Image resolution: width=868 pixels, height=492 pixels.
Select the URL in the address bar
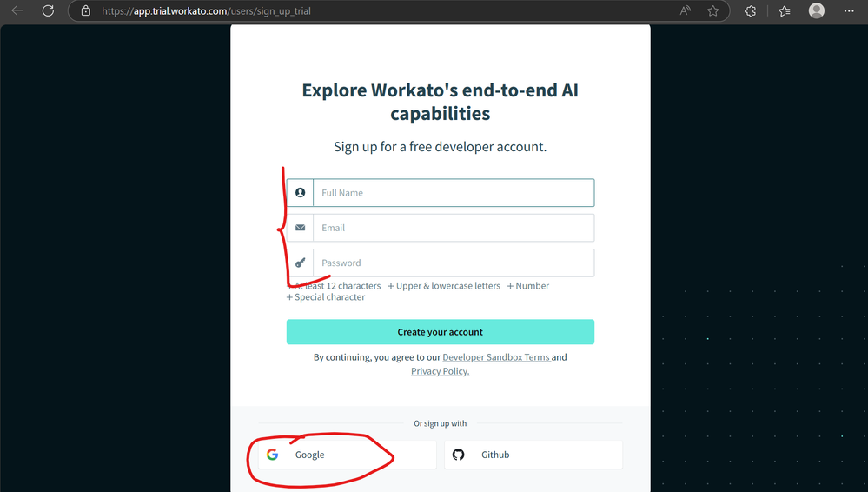click(207, 11)
